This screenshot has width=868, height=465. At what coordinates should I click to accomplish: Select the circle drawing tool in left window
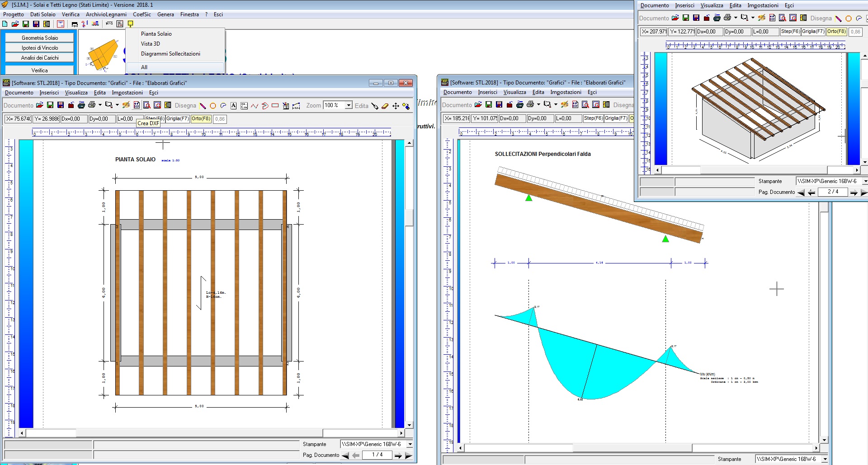click(x=213, y=106)
